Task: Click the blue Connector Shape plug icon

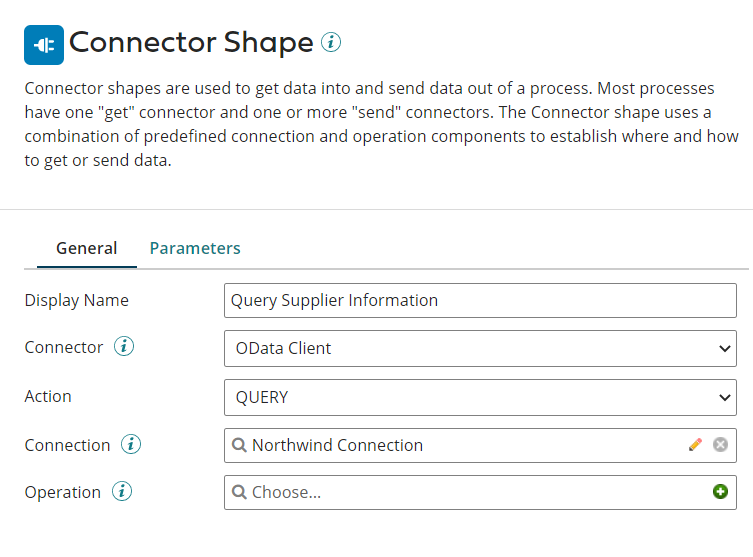Action: [43, 44]
